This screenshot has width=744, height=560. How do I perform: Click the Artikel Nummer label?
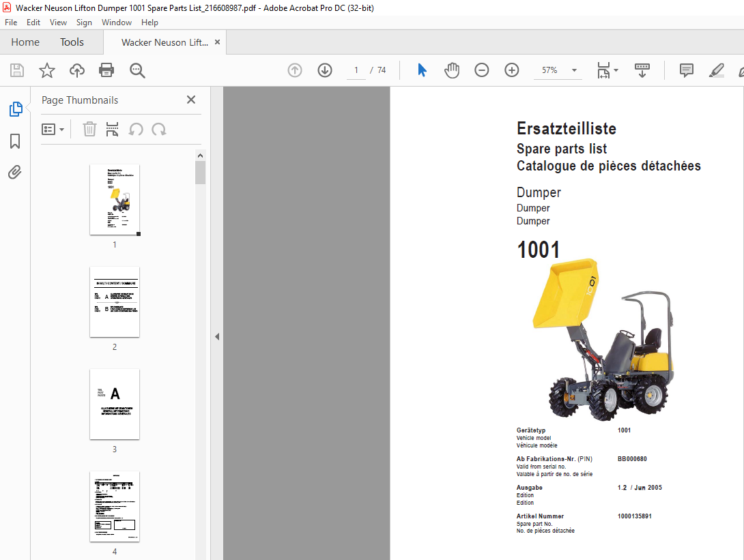[540, 516]
